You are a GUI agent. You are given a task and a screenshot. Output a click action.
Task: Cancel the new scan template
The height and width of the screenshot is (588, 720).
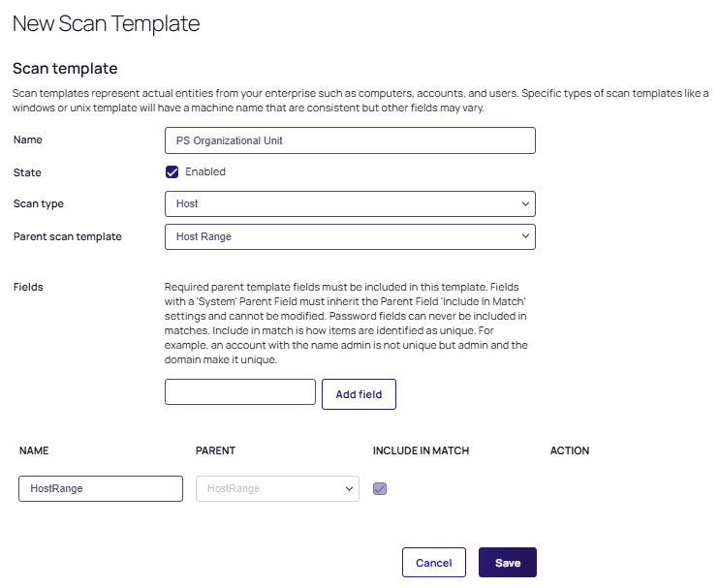click(x=433, y=563)
